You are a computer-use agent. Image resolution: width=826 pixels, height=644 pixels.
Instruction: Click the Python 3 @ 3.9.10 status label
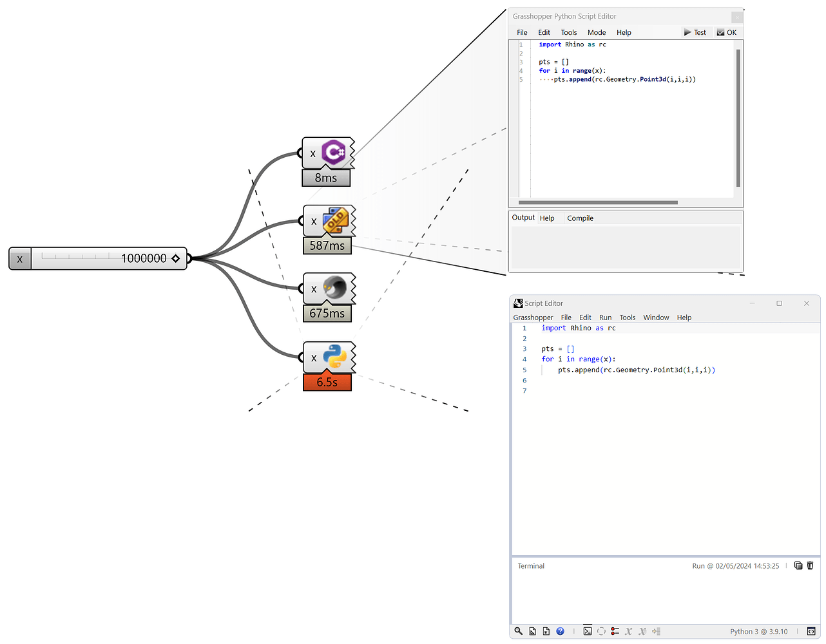click(759, 631)
